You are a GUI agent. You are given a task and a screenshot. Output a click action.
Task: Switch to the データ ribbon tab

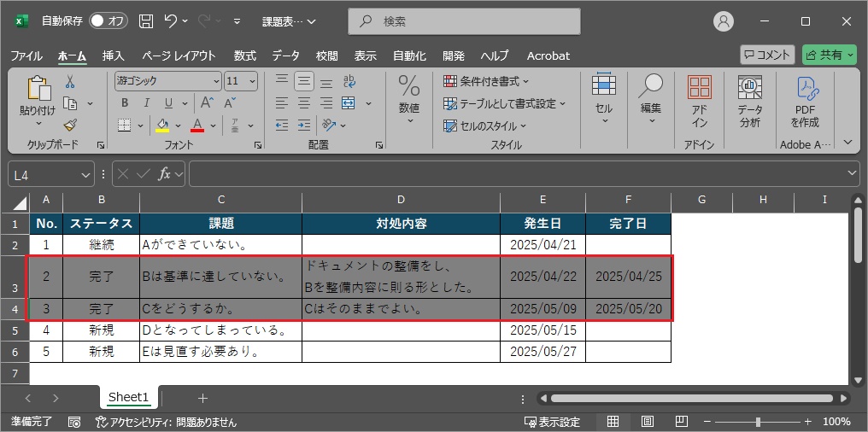tap(285, 55)
